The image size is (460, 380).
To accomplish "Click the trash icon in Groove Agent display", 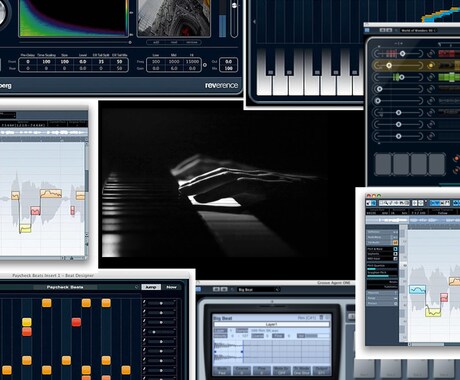I will (x=321, y=317).
